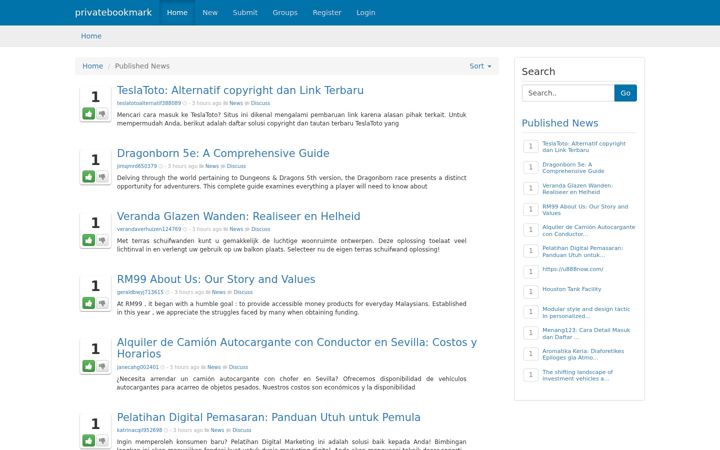Downvote the TeslaToto article
The height and width of the screenshot is (450, 720).
pos(102,113)
